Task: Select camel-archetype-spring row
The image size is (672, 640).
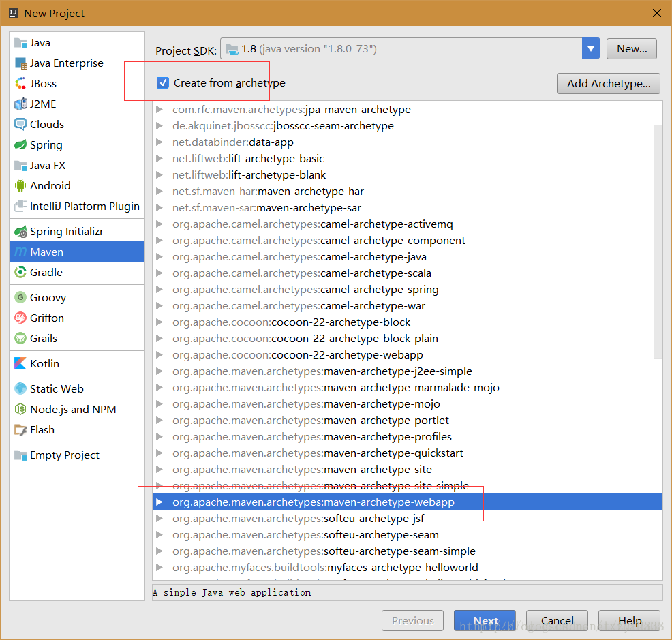Action: tap(407, 290)
